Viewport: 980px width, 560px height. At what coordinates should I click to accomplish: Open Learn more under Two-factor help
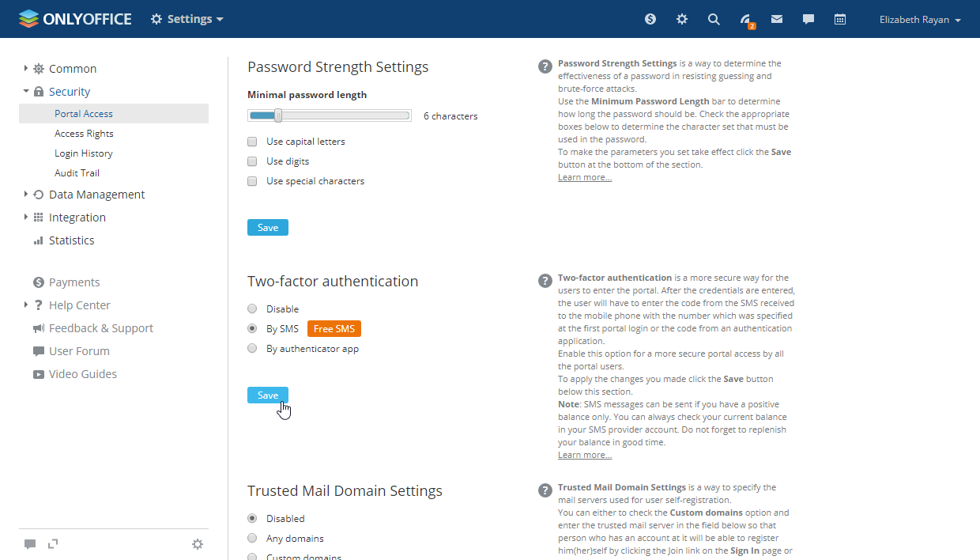585,455
